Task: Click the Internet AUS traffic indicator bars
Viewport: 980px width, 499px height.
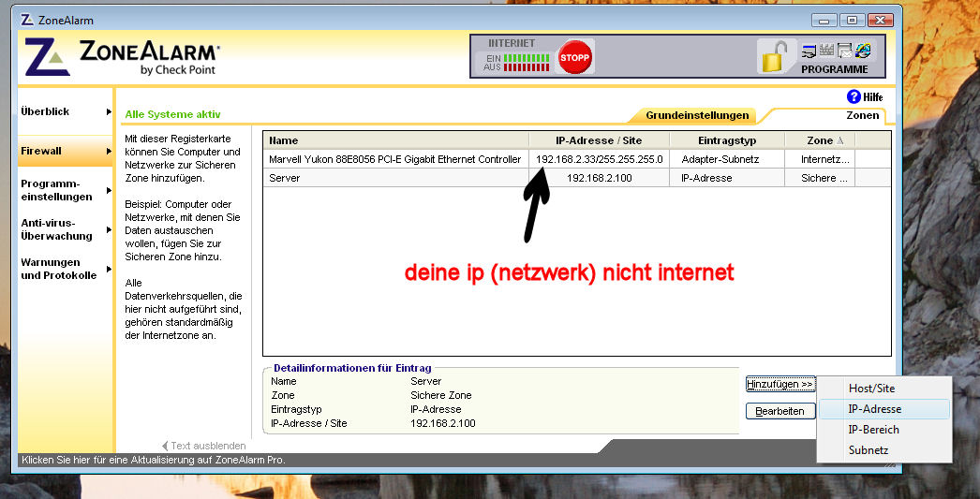Action: [x=527, y=66]
